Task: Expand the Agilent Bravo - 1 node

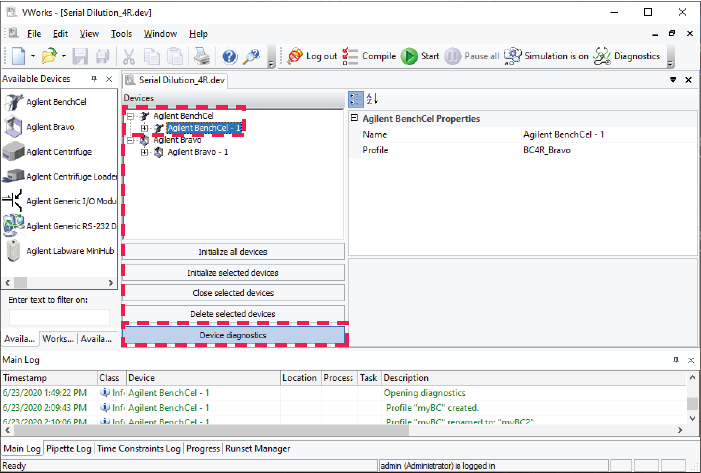Action: point(144,152)
